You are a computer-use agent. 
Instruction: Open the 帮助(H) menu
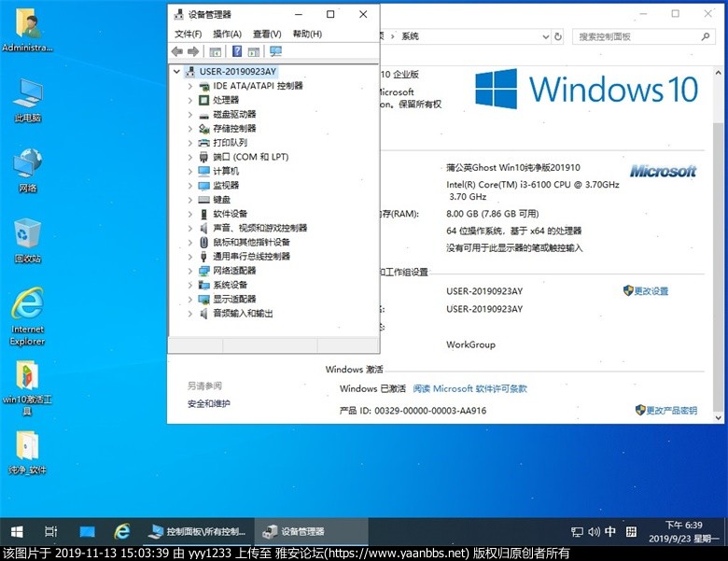coord(307,34)
